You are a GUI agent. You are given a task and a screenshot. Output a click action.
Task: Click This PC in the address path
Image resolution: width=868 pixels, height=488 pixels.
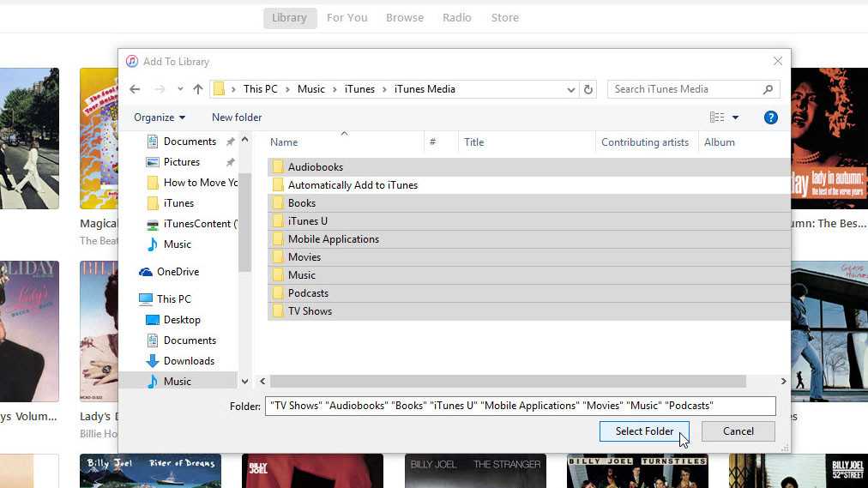coord(260,89)
